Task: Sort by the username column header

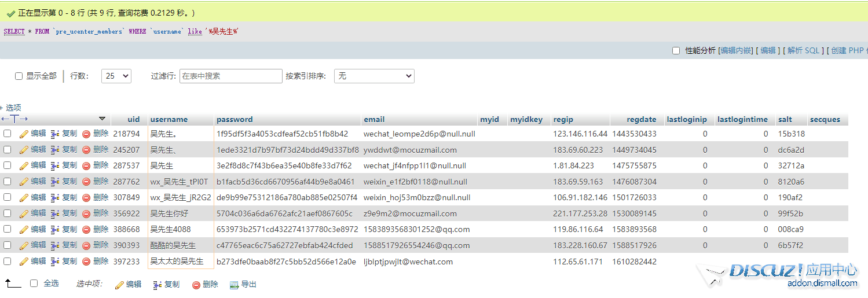Action: (169, 120)
